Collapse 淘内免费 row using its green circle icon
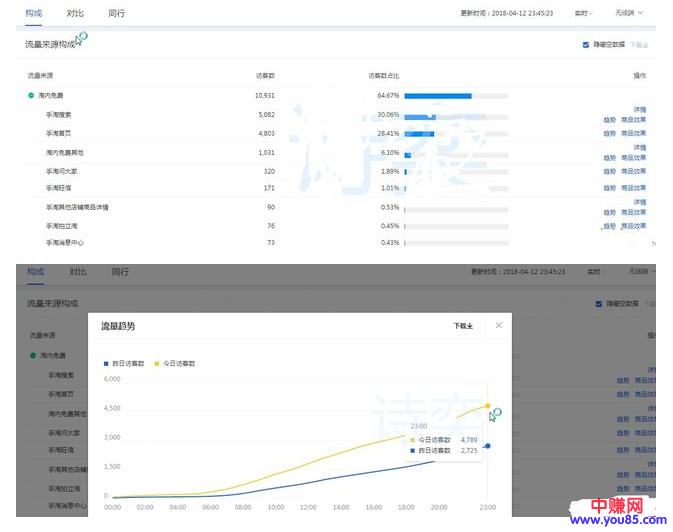This screenshot has width=673, height=532. (31, 96)
